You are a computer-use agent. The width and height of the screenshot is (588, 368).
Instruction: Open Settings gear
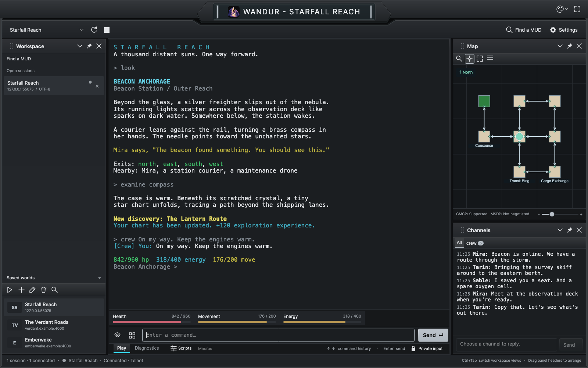pyautogui.click(x=564, y=30)
